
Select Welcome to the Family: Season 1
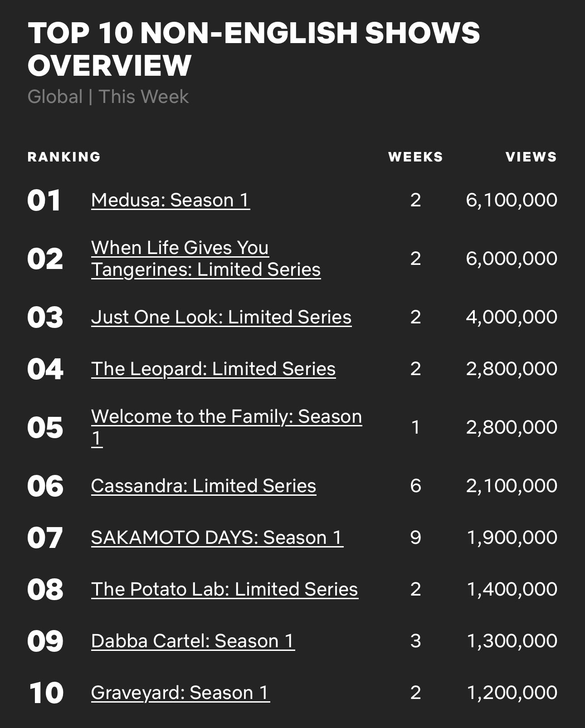(226, 417)
